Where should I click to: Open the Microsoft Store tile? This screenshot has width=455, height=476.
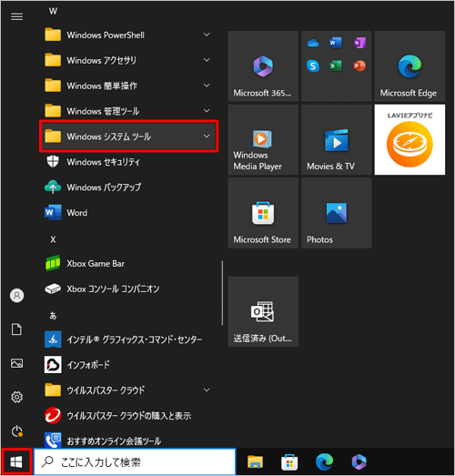click(263, 213)
